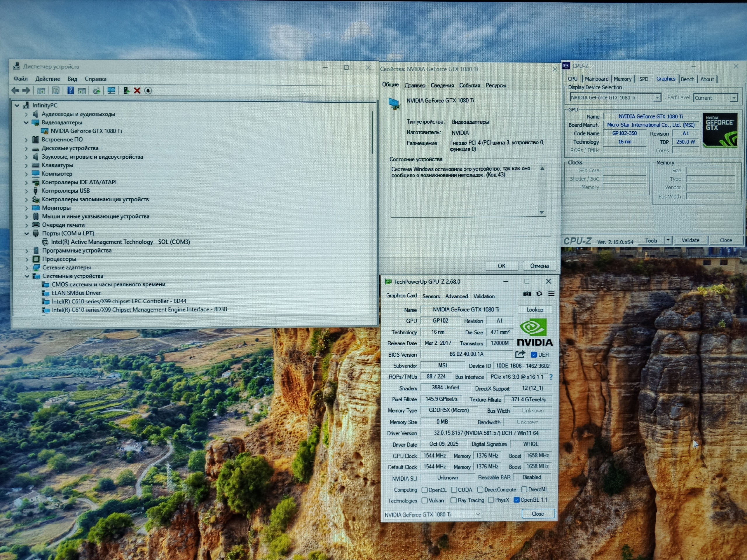Screen dimensions: 747x560
Task: Enable the CUDA checkbox
Action: 454,490
